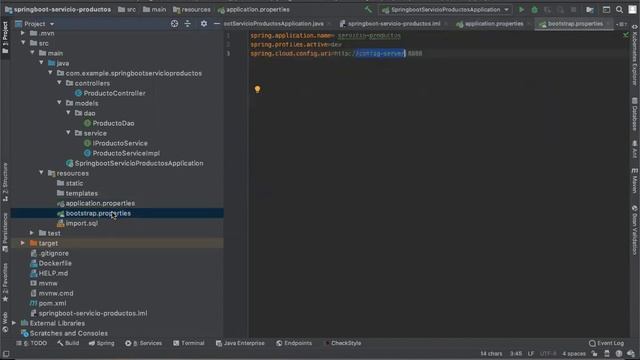Screen dimensions: 640x360
Task: Open the Services tool window
Action: click(143, 343)
